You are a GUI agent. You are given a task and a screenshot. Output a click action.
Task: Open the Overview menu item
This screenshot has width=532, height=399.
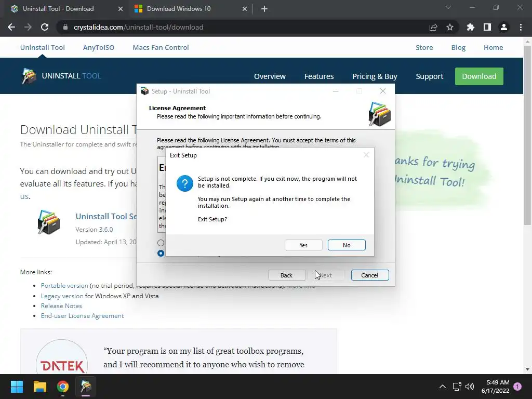tap(270, 76)
